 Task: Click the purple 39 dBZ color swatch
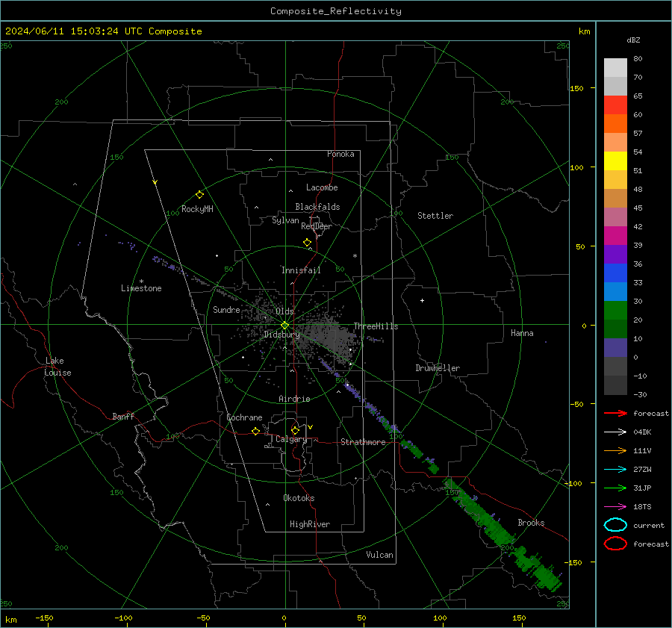click(615, 254)
